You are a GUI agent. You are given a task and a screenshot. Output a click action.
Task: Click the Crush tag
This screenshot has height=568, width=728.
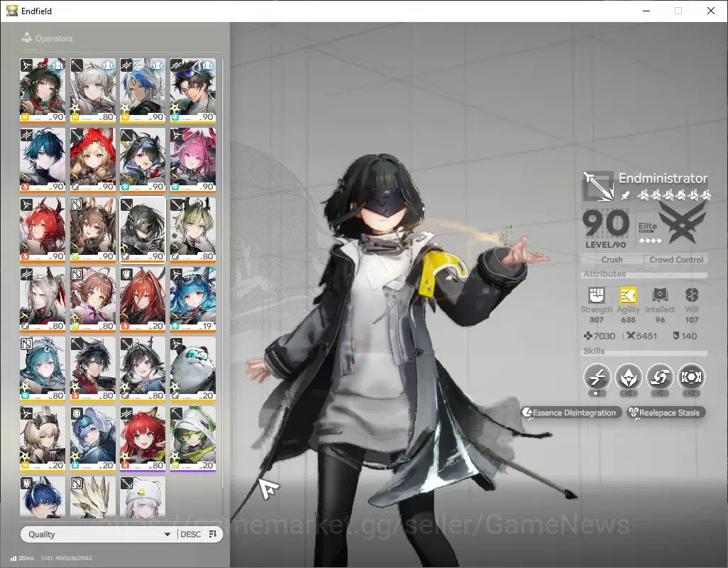[612, 260]
